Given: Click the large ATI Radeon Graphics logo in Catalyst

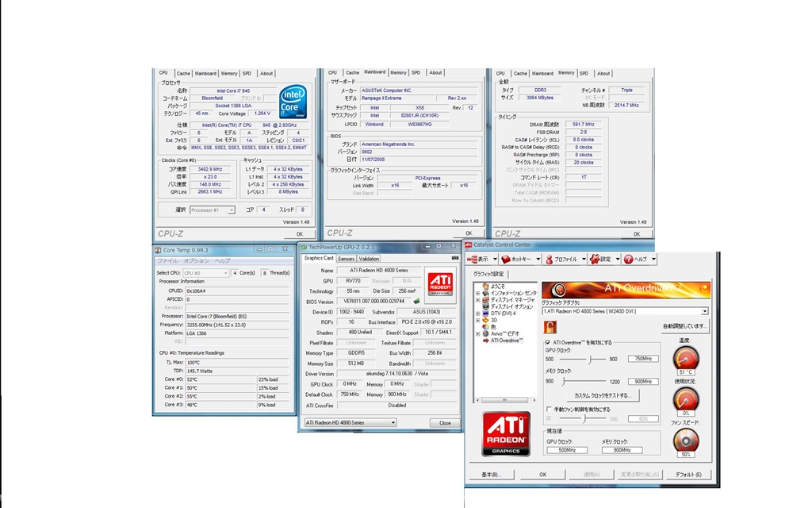Looking at the screenshot, I should pos(506,434).
